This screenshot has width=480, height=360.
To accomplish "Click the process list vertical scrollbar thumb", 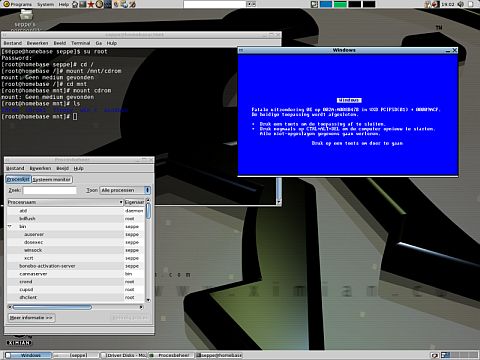I will 148,211.
